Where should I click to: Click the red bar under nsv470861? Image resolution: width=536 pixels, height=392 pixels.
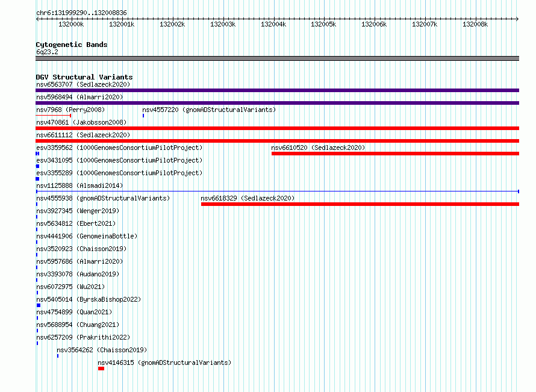(x=277, y=128)
